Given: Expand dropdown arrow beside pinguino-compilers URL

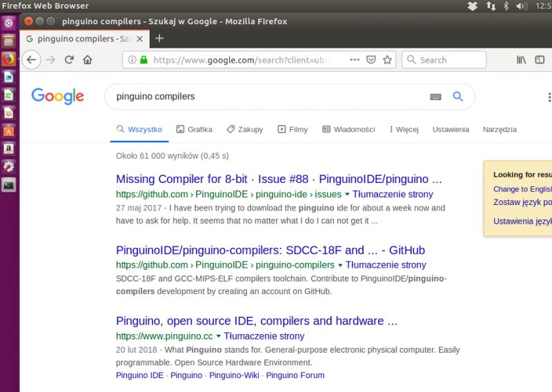Looking at the screenshot, I should [340, 265].
